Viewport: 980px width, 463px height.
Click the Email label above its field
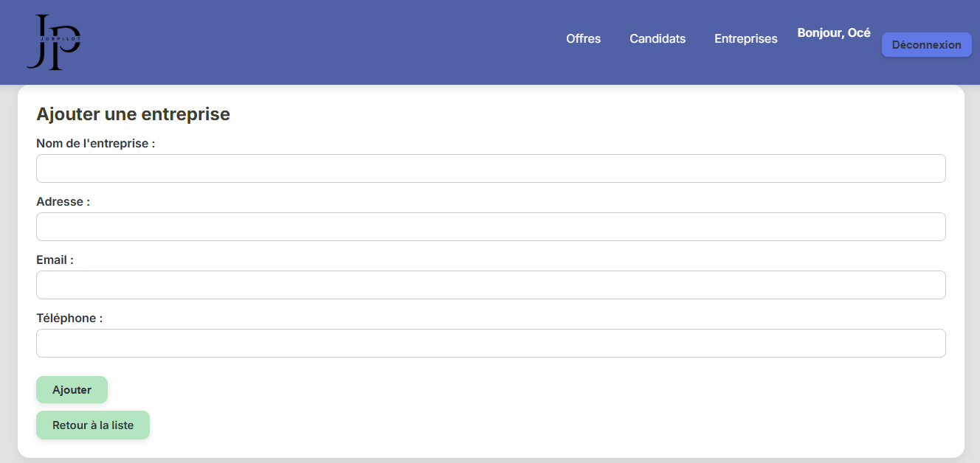point(55,260)
